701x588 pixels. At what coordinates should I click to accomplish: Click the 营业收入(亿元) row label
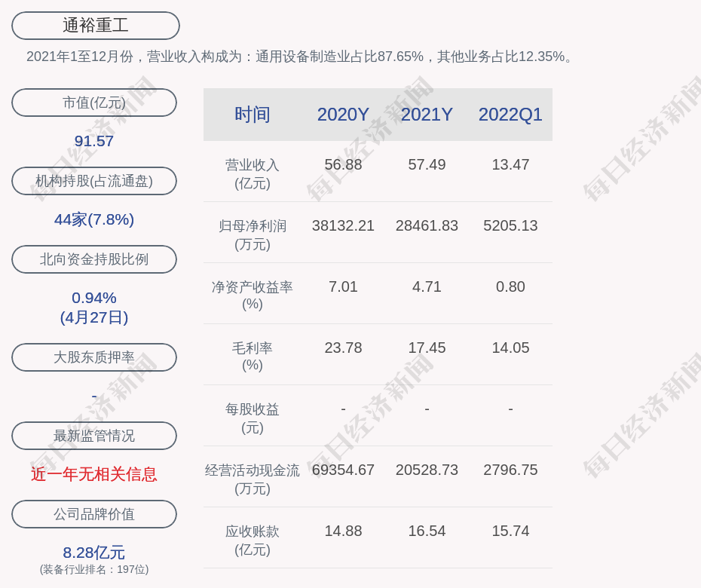(x=253, y=174)
